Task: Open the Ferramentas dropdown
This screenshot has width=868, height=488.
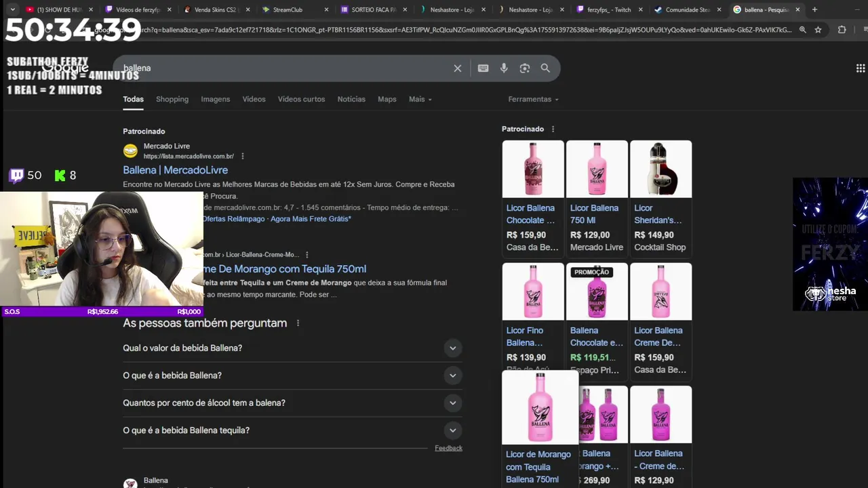Action: tap(533, 99)
